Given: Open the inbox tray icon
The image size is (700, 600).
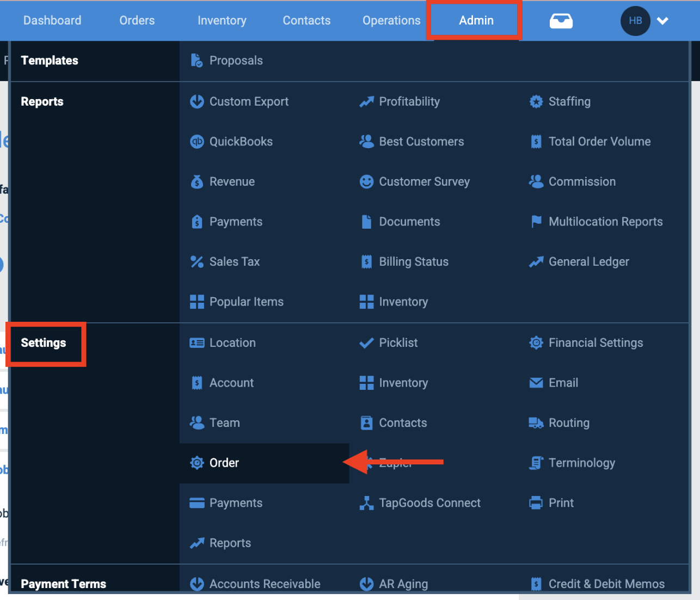Looking at the screenshot, I should coord(561,21).
